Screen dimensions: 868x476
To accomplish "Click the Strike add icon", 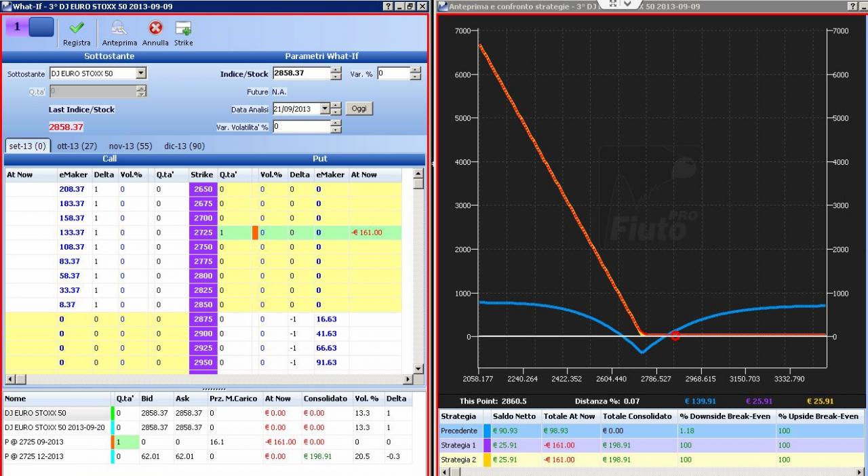I will coord(183,28).
